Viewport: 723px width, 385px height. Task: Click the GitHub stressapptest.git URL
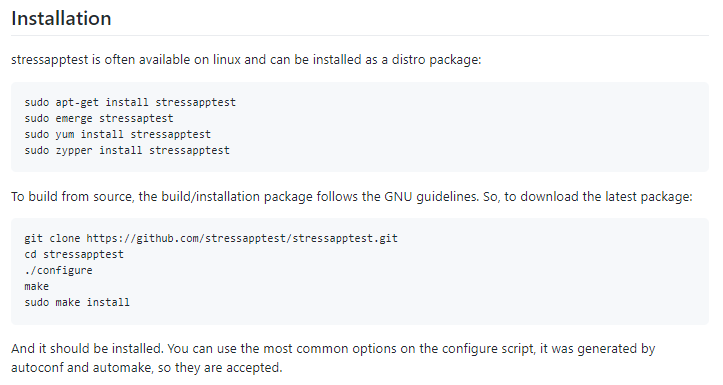(242, 238)
